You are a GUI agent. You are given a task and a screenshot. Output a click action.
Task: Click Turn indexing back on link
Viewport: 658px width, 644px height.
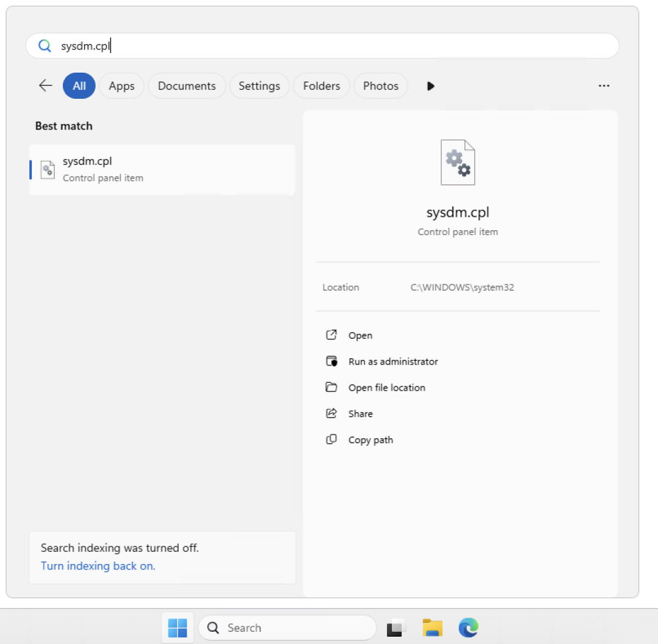tap(98, 565)
